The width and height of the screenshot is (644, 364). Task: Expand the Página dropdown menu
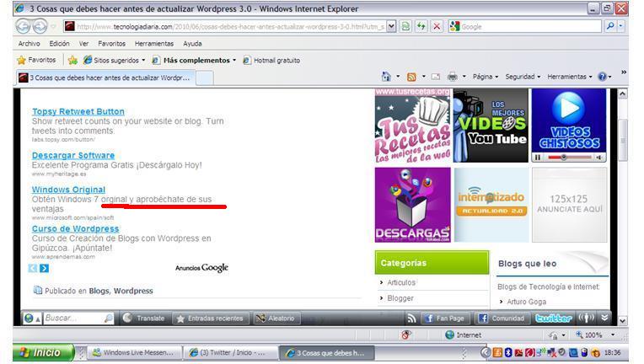pos(485,77)
